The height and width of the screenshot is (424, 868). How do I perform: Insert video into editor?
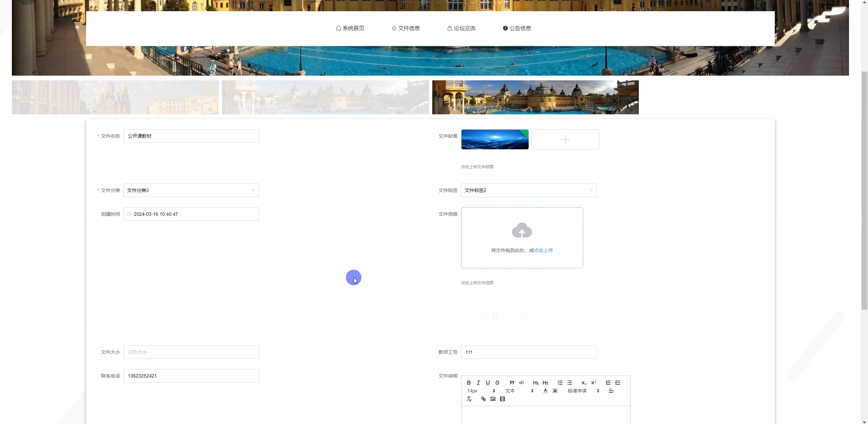(502, 399)
